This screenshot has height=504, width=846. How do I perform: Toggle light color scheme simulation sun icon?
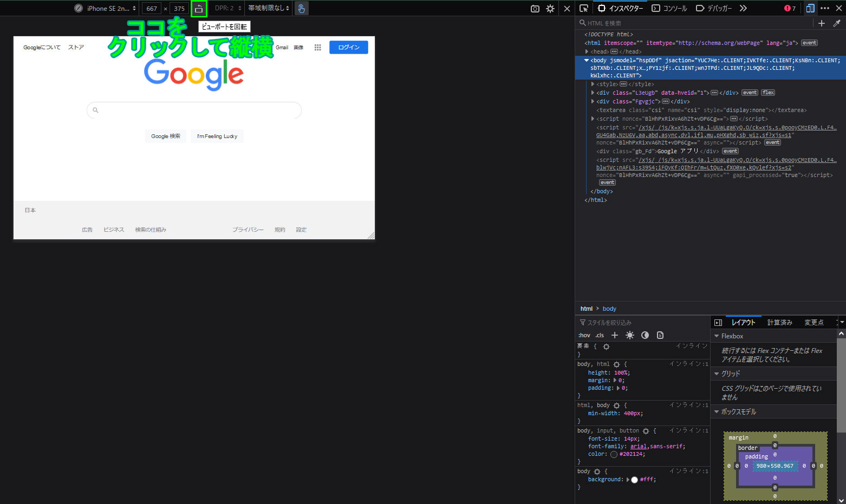point(629,335)
